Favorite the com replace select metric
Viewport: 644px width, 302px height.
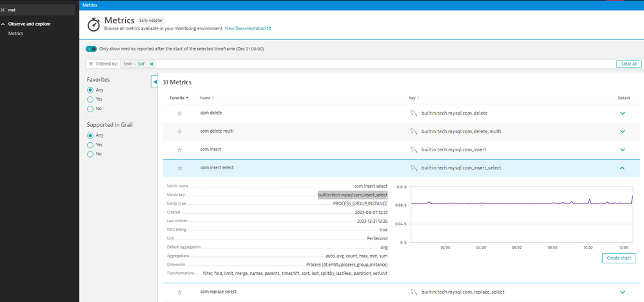tap(180, 292)
